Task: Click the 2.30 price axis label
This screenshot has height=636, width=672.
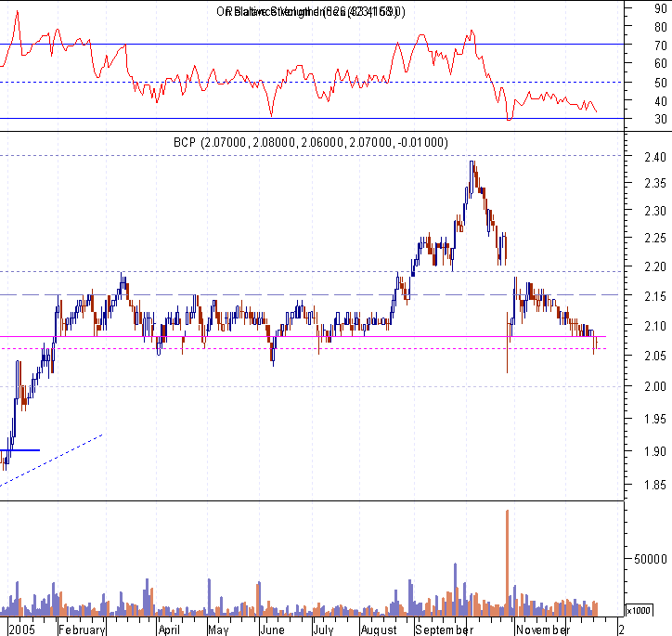Action: (x=655, y=211)
